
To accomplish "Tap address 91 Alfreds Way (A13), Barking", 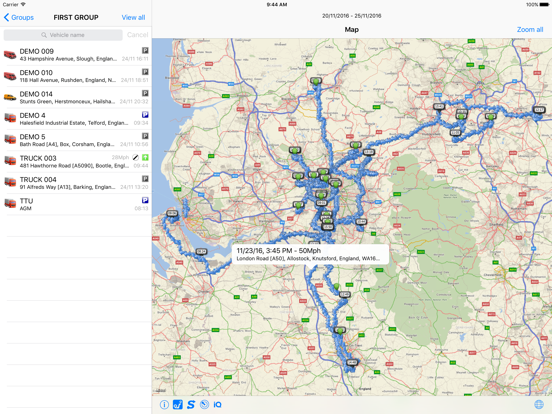I will (68, 187).
